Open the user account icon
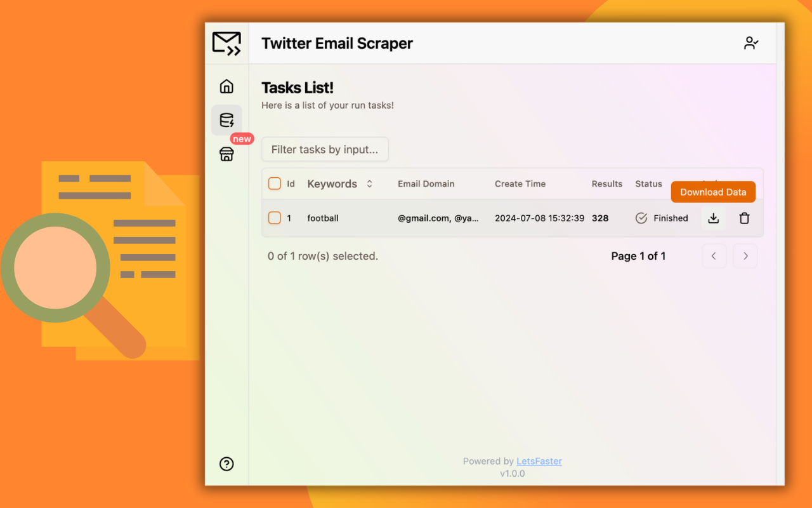This screenshot has width=812, height=508. click(751, 43)
